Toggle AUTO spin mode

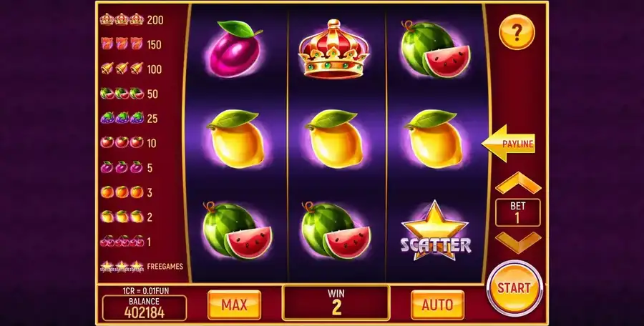point(437,305)
